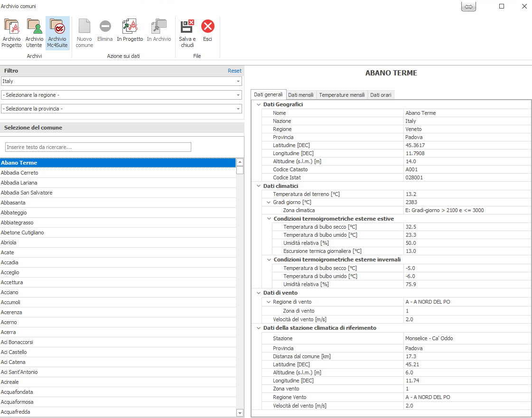Screen dimensions: 532x418
Task: Click the Elimina delete icon
Action: click(x=105, y=32)
